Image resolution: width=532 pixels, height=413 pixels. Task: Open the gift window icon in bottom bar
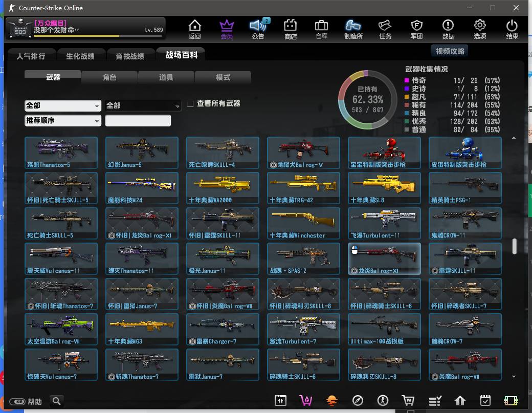point(281,401)
